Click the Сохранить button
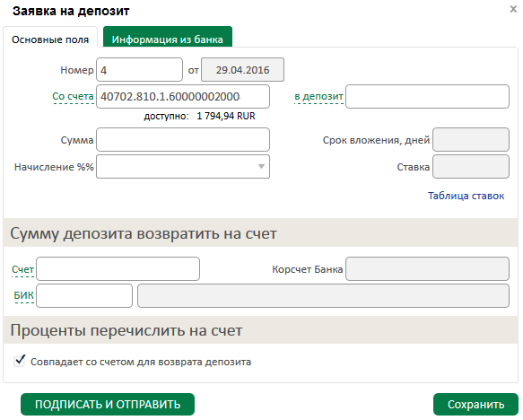523x420 pixels. 475,405
